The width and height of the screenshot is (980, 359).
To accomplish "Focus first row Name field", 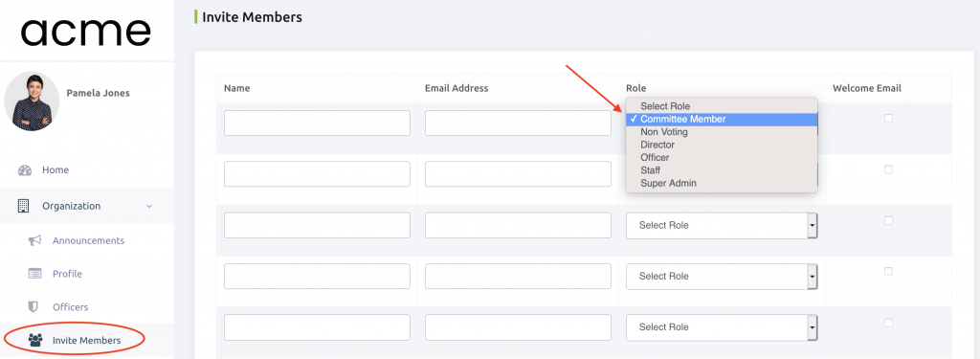I will tap(317, 123).
